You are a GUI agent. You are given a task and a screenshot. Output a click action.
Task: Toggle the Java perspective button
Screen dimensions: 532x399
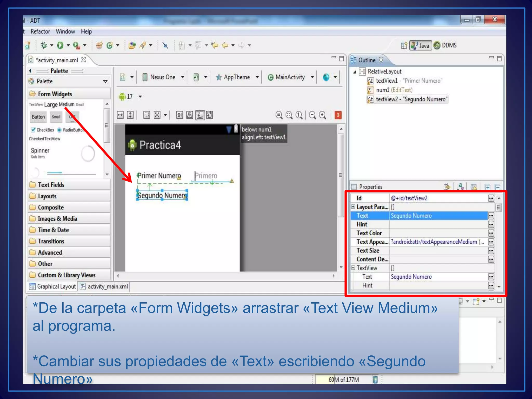[x=421, y=45]
